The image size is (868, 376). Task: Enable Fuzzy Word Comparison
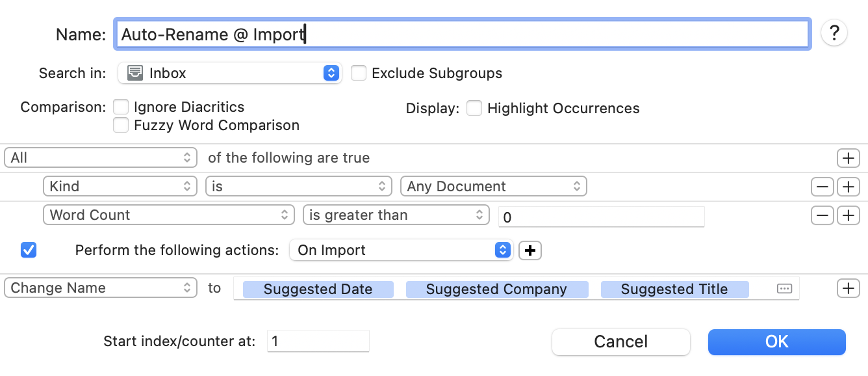tap(121, 125)
